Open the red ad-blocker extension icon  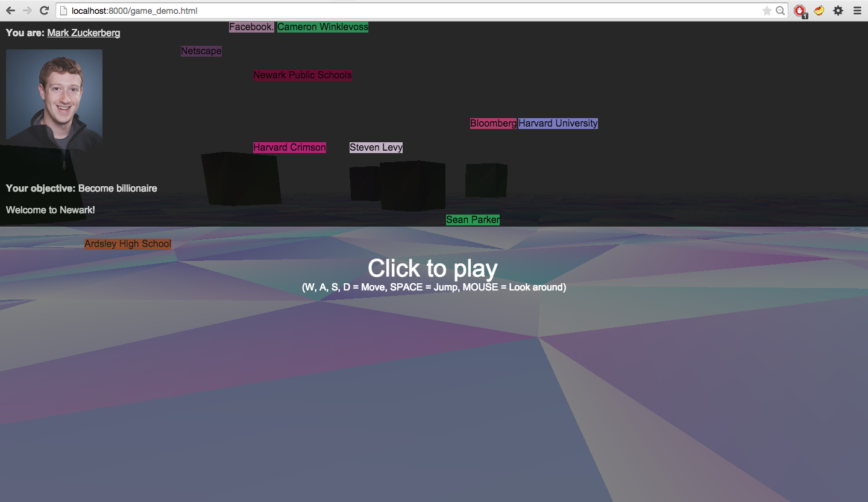[x=800, y=11]
